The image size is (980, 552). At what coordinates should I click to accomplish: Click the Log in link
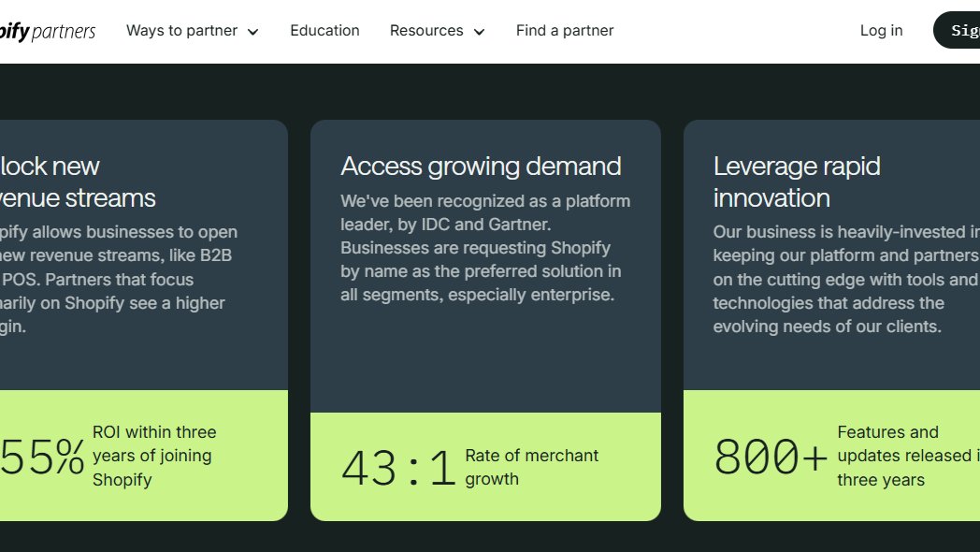point(881,31)
